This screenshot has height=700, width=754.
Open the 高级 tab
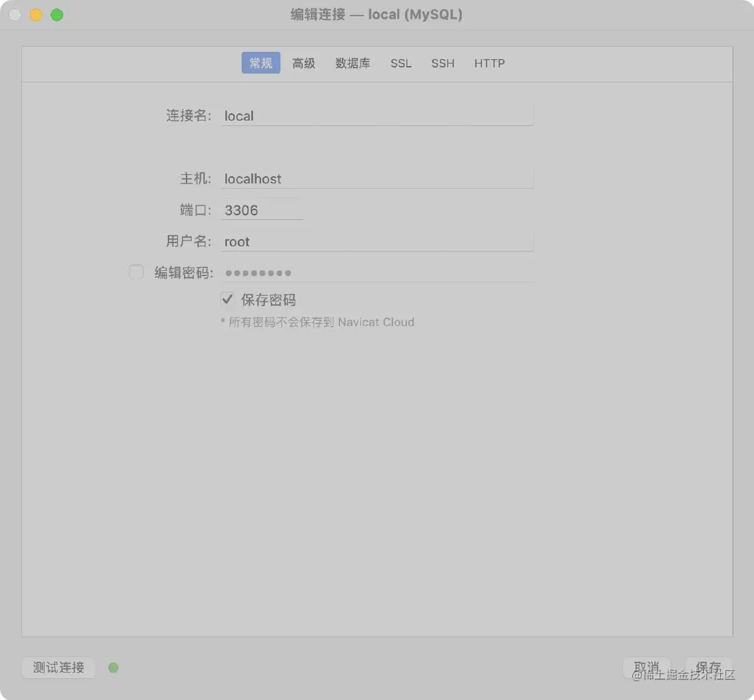click(303, 63)
